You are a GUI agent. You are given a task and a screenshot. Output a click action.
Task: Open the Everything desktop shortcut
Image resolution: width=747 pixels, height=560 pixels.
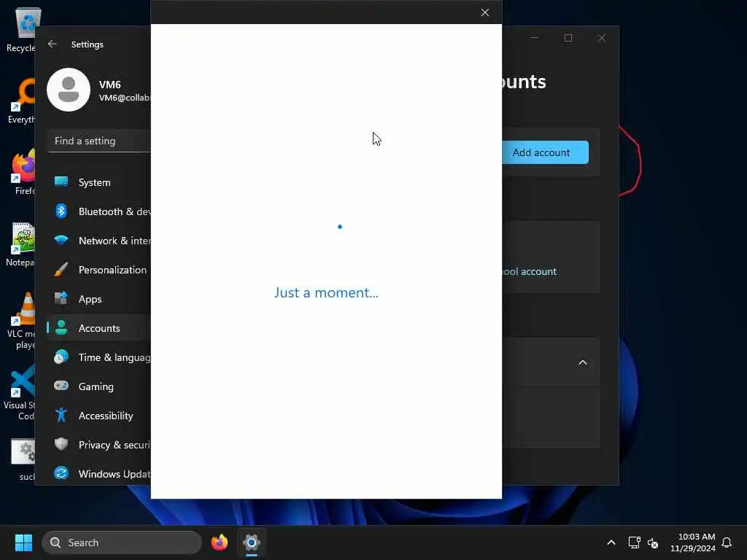click(x=21, y=101)
